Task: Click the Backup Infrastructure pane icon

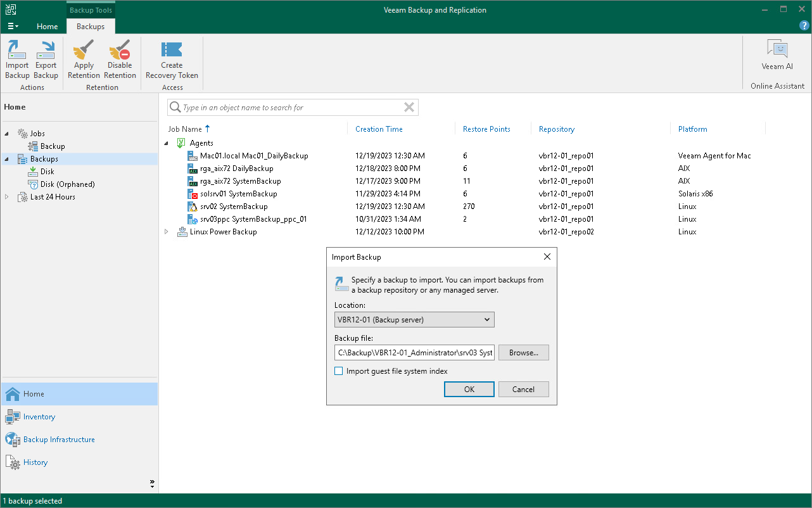Action: click(x=13, y=440)
